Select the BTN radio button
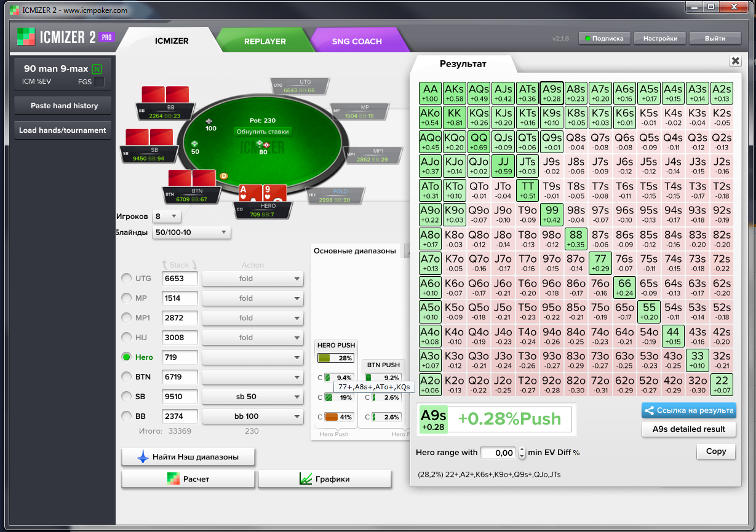The width and height of the screenshot is (756, 532). [127, 376]
